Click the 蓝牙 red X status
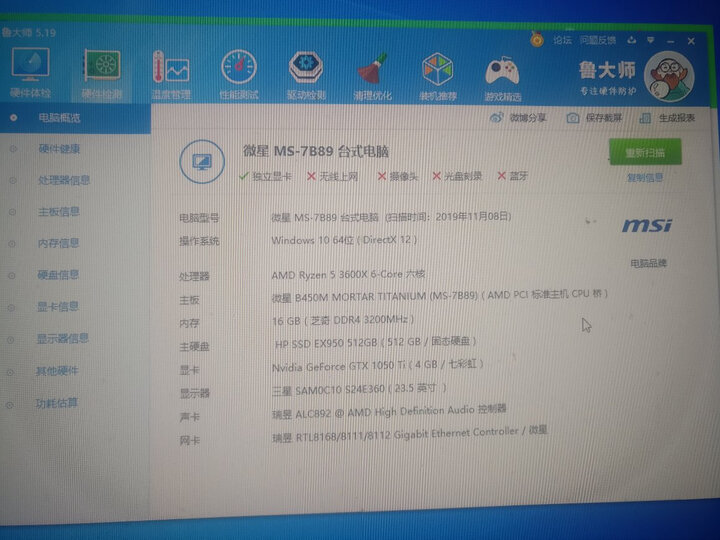The image size is (720, 540). (x=512, y=176)
